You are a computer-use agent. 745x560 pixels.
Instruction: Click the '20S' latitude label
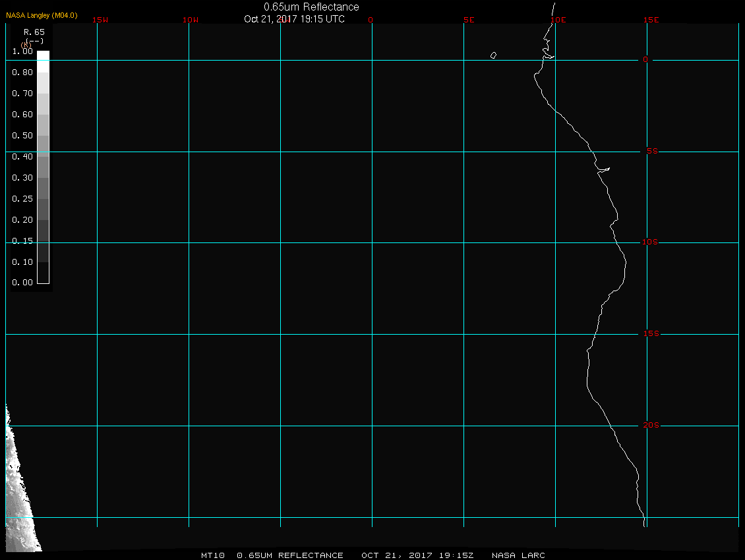pyautogui.click(x=651, y=425)
